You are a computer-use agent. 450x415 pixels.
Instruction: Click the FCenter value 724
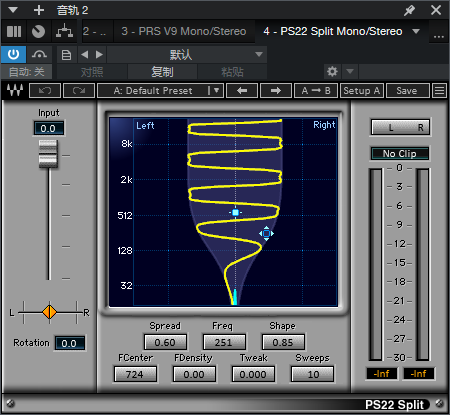point(135,374)
